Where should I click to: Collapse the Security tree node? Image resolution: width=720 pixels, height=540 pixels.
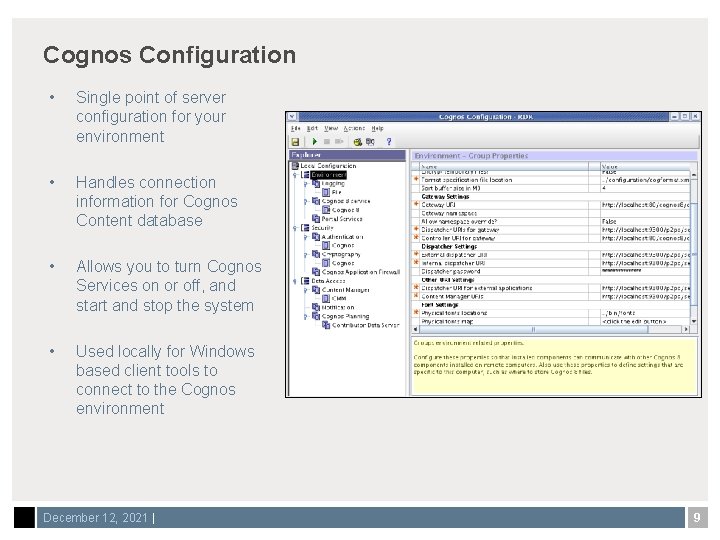[295, 228]
